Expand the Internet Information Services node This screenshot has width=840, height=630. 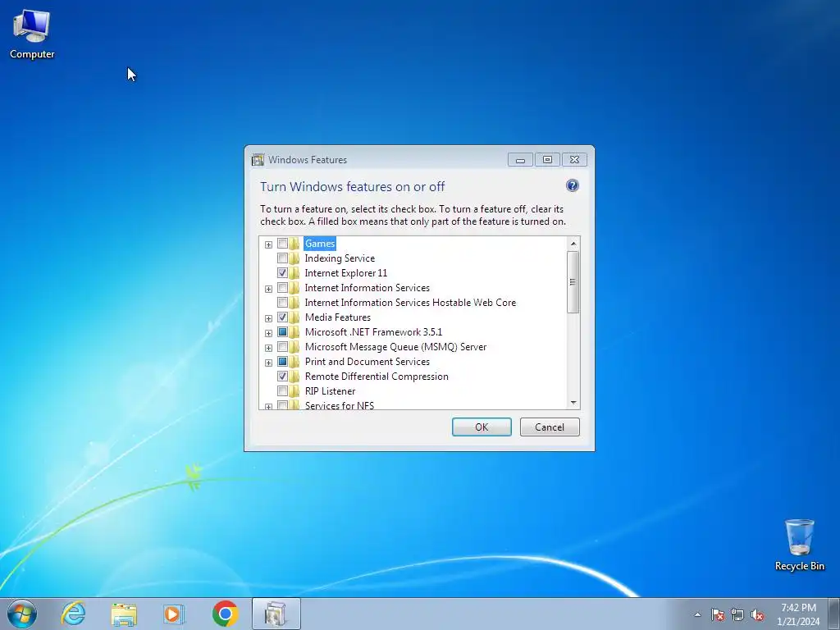pos(268,290)
